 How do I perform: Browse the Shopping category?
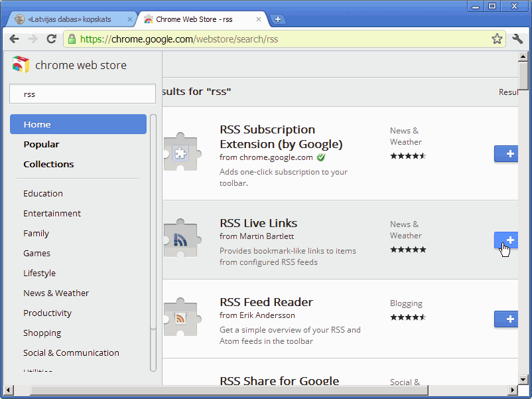pos(42,333)
